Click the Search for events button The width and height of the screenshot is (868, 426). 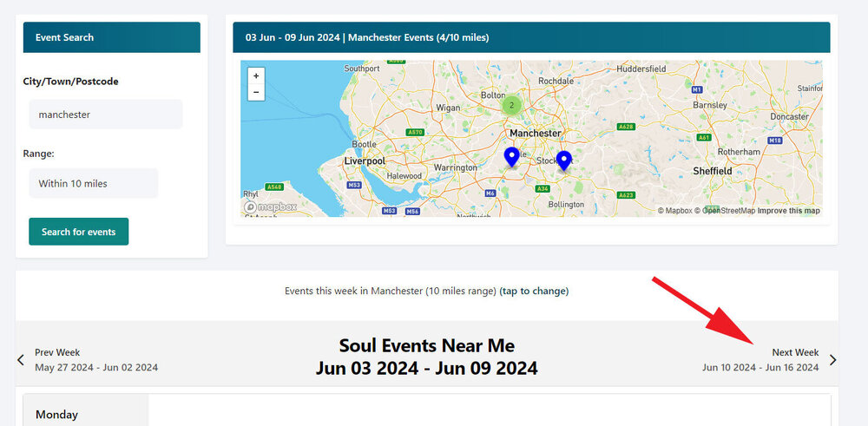click(79, 232)
